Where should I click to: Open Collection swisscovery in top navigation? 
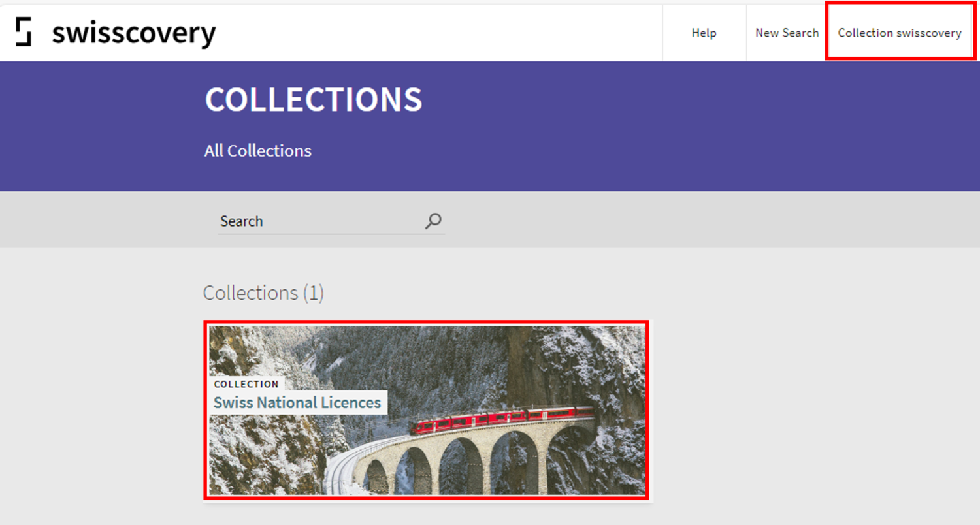pos(899,33)
